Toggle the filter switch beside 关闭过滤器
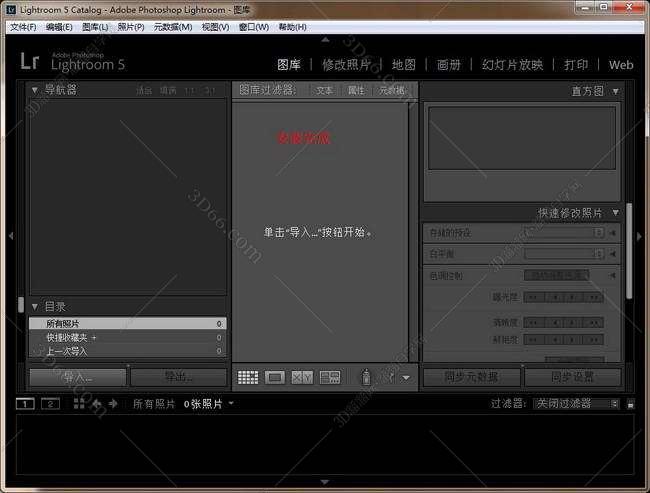Viewport: 650px width, 493px height. tap(631, 404)
